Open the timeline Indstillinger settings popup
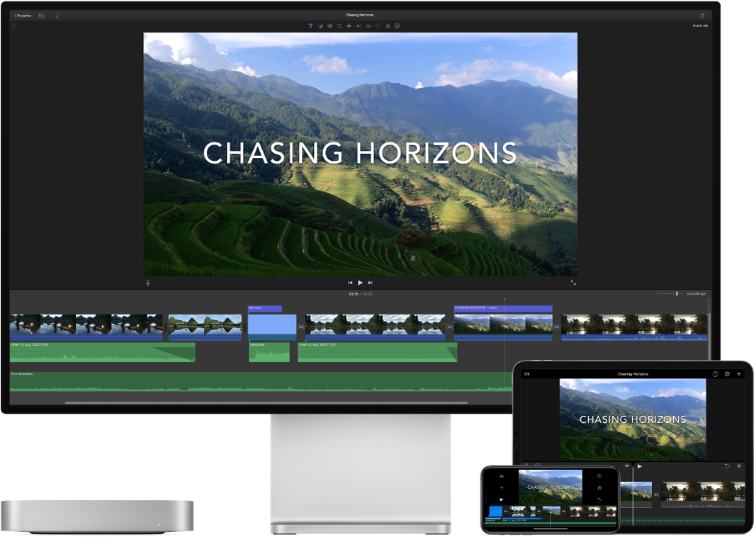Image resolution: width=756 pixels, height=537 pixels. pyautogui.click(x=696, y=293)
